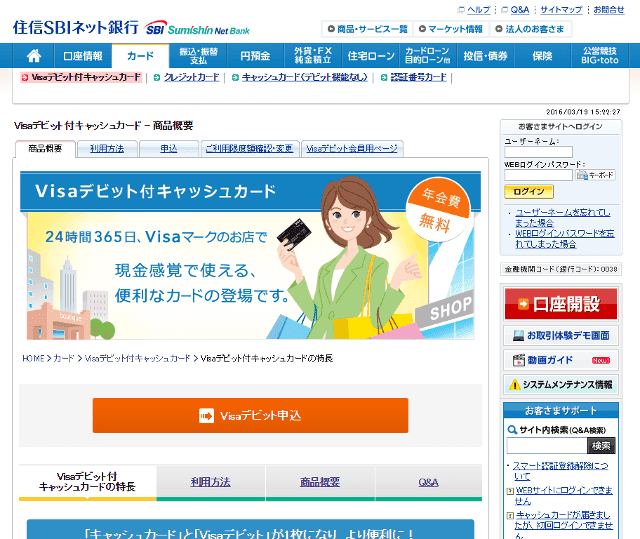Image resolution: width=640 pixels, height=539 pixels.
Task: Open the 口座情報 menu
Action: pos(83,55)
